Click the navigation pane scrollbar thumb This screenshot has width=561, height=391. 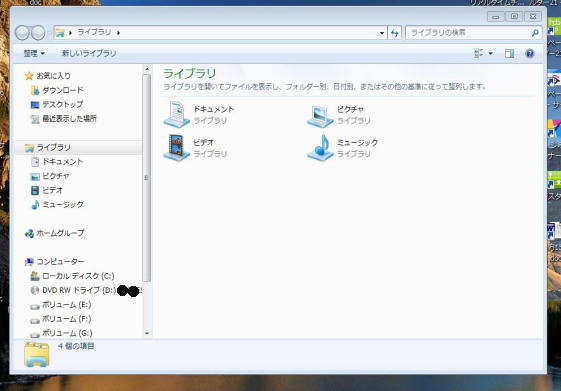click(147, 178)
